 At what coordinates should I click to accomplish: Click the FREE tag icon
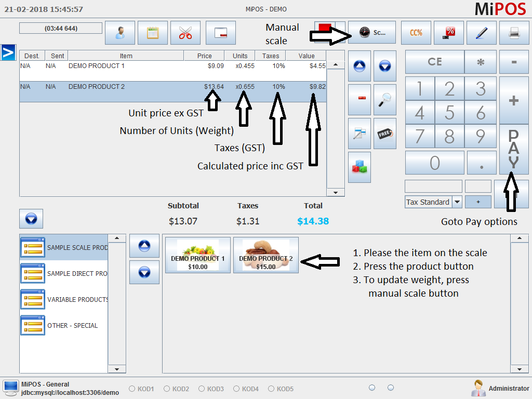(385, 134)
